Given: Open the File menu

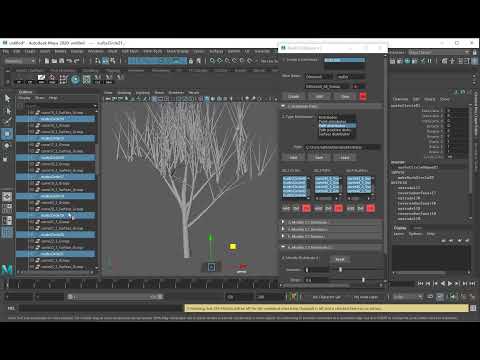Looking at the screenshot, I should click(x=6, y=52).
